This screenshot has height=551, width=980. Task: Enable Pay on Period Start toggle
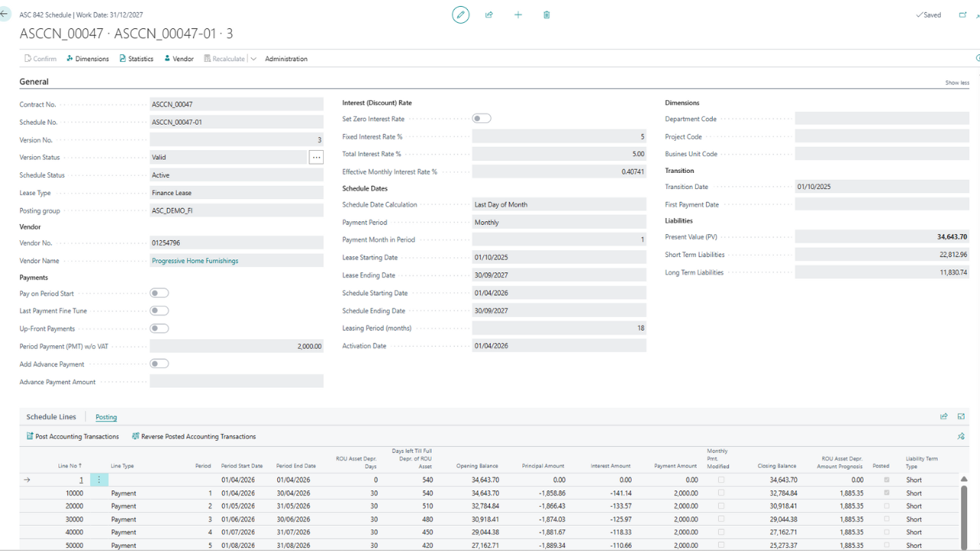click(x=159, y=293)
